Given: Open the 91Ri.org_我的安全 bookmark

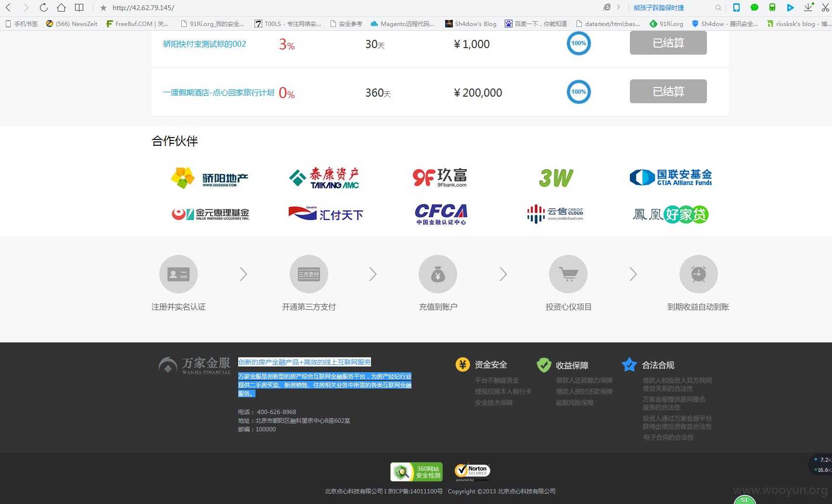Looking at the screenshot, I should click(x=212, y=24).
